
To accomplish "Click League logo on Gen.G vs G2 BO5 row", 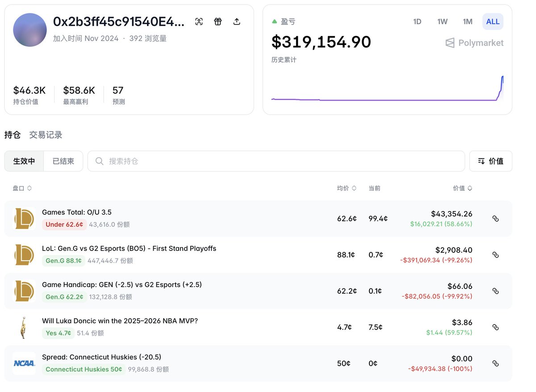I will [x=24, y=254].
